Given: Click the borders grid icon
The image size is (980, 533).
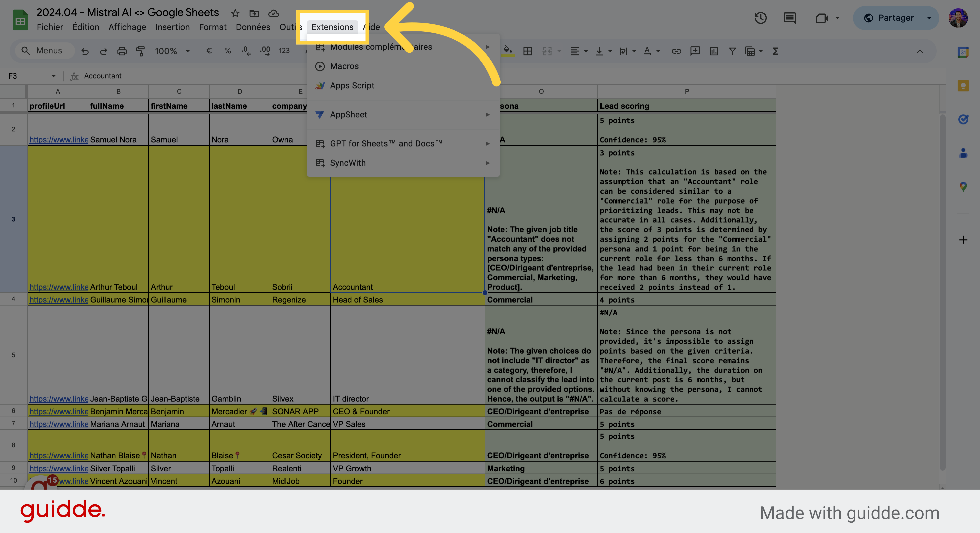Looking at the screenshot, I should 527,51.
